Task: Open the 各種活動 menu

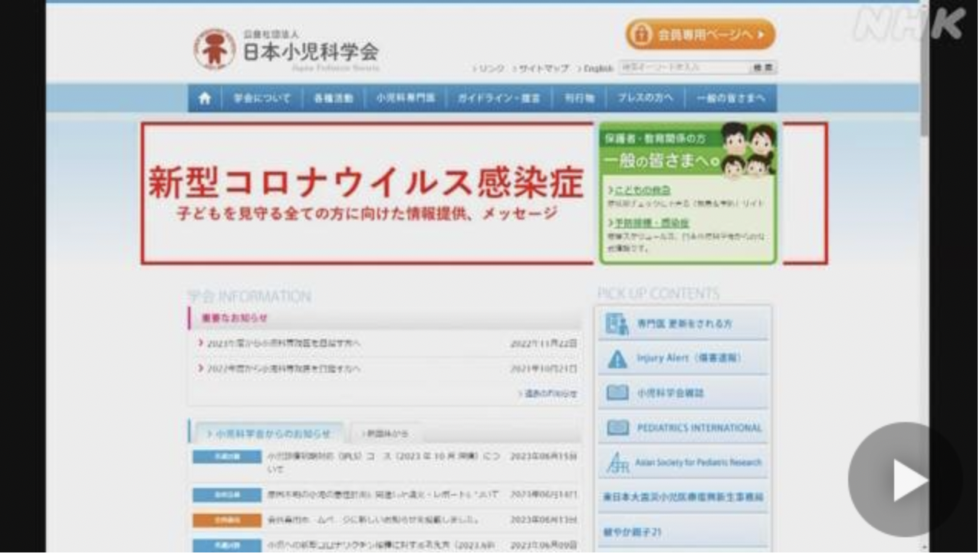Action: point(334,98)
